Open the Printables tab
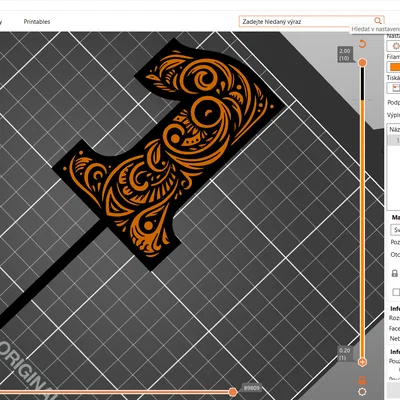 [37, 22]
